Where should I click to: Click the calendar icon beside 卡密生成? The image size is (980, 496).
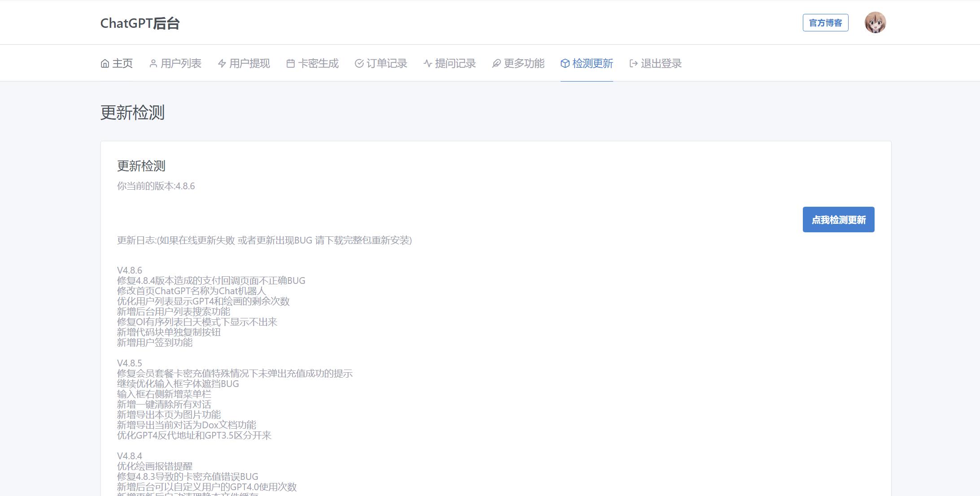(x=291, y=64)
